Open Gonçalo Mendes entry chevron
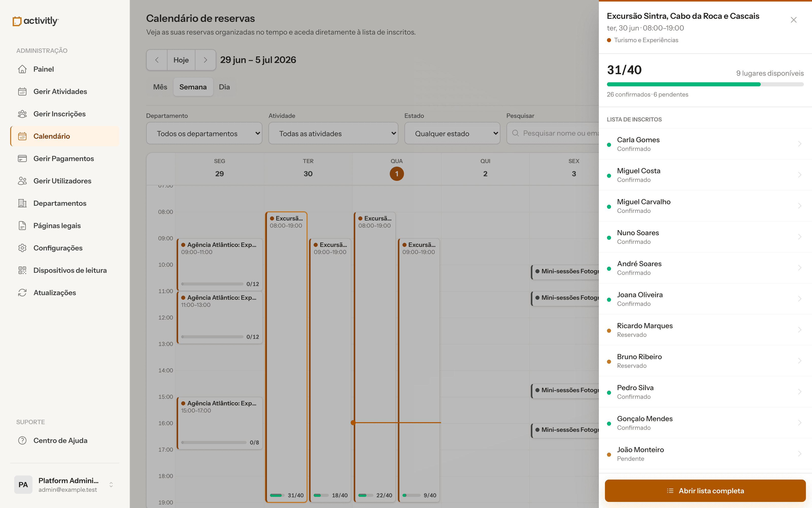 point(800,423)
